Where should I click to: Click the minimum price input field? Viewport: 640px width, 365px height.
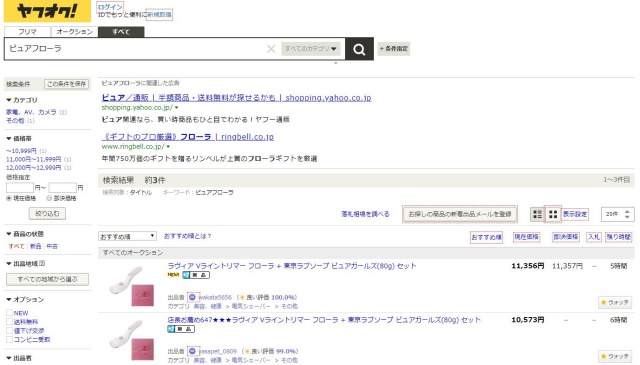[x=20, y=187]
